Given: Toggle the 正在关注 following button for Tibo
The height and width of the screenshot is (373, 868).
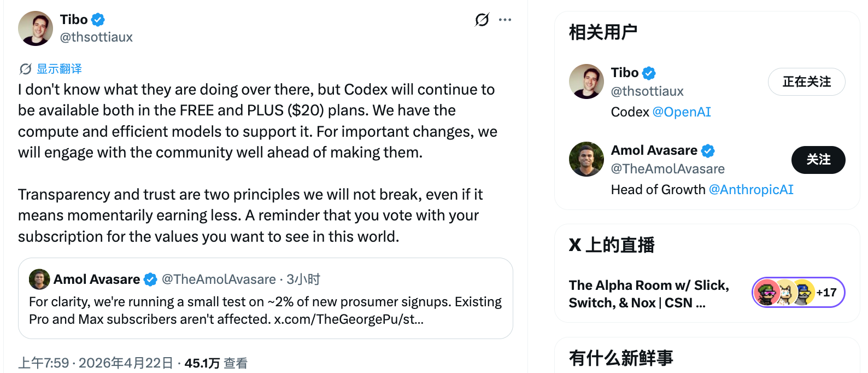Looking at the screenshot, I should 806,82.
